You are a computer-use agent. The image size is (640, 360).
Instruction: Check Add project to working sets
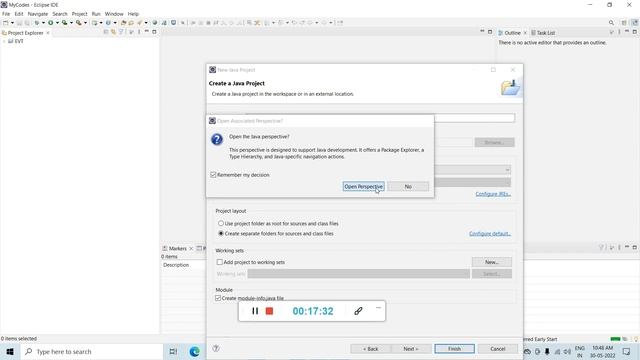point(220,262)
